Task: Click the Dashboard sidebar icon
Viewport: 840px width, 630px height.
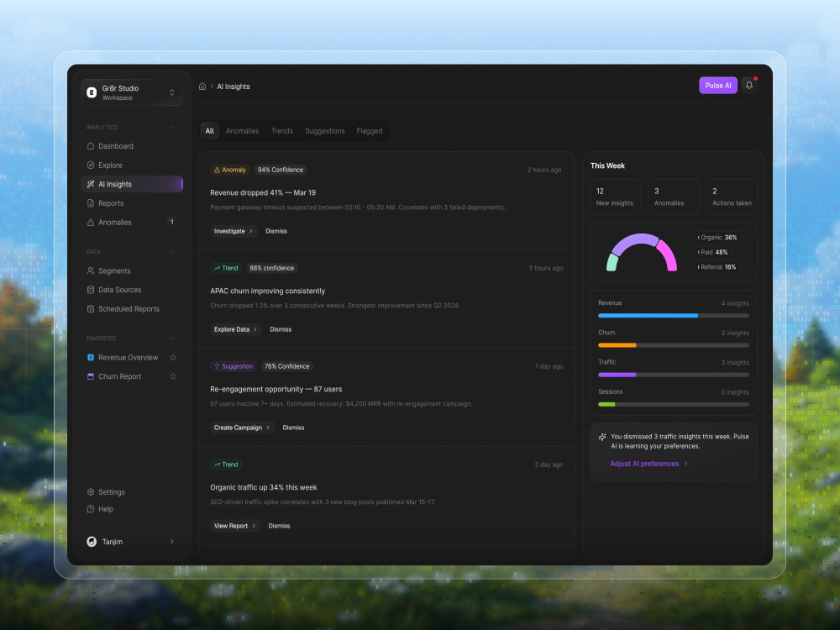Action: pos(91,145)
